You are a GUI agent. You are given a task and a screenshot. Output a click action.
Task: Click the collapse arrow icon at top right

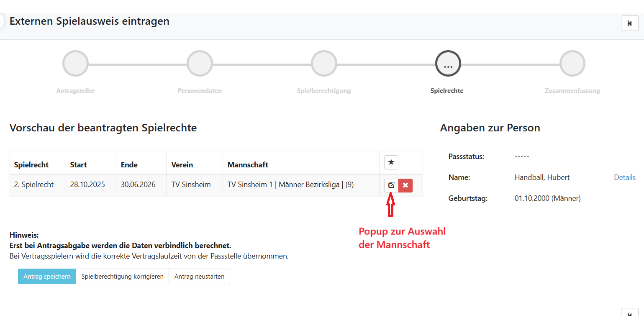click(629, 23)
